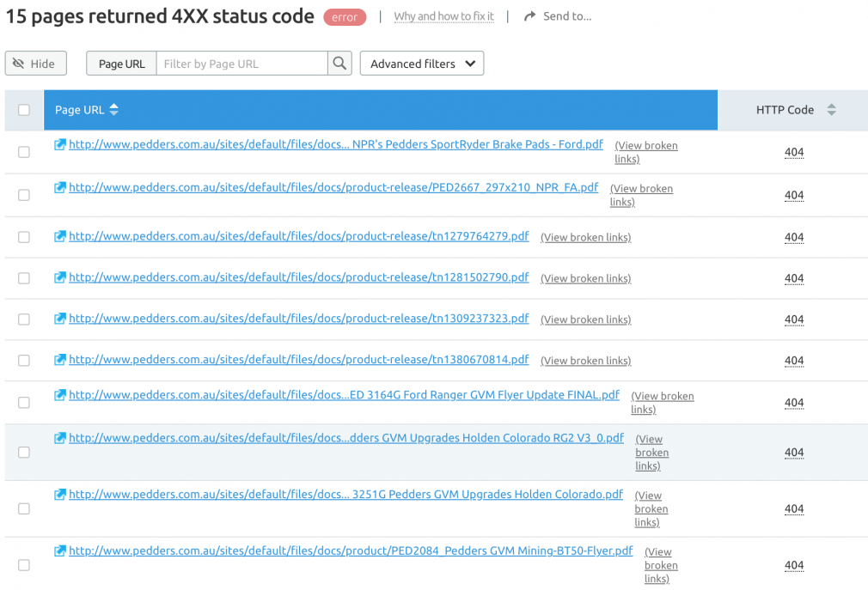
Task: Click external link icon for SportRyder Brake Pads row
Action: pos(60,144)
